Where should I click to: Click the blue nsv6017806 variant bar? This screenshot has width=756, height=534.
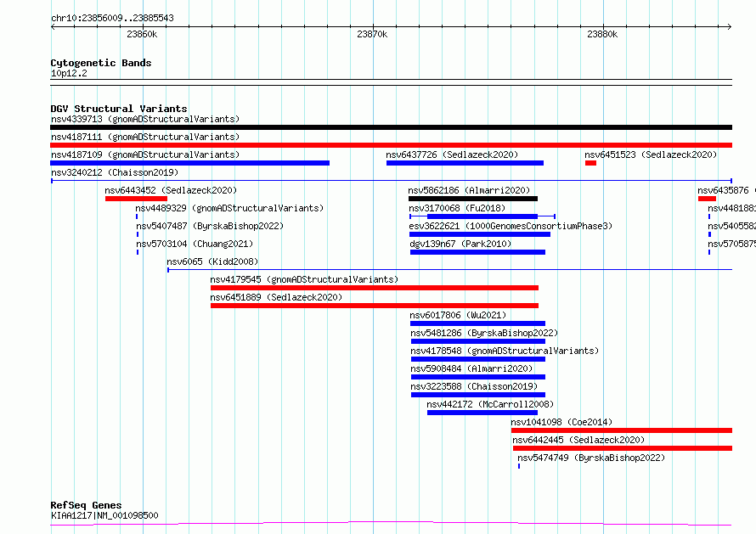(x=477, y=323)
